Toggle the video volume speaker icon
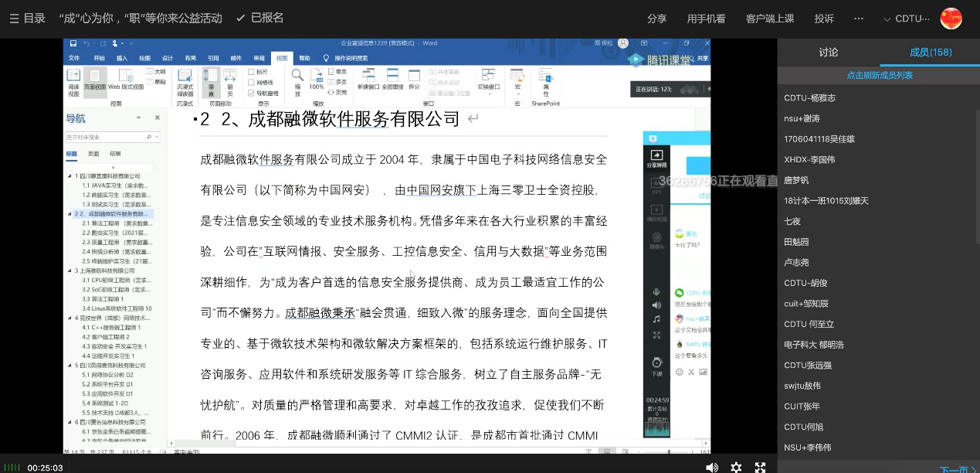The image size is (980, 473). 712,467
